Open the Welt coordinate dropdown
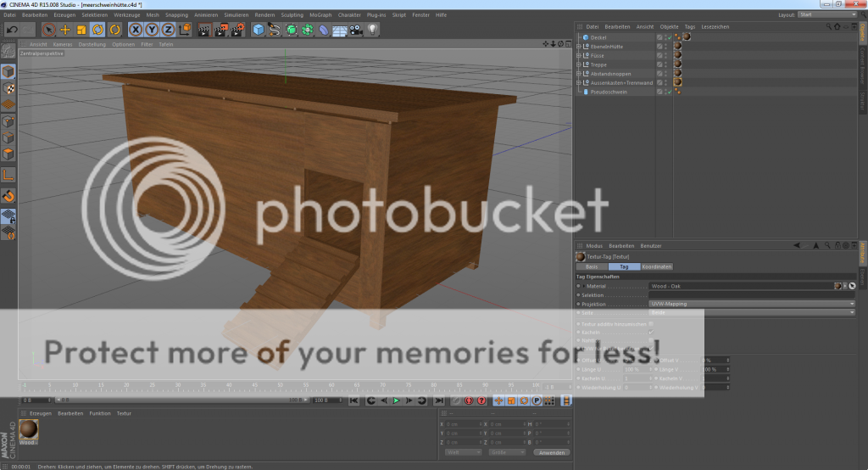 pyautogui.click(x=464, y=452)
